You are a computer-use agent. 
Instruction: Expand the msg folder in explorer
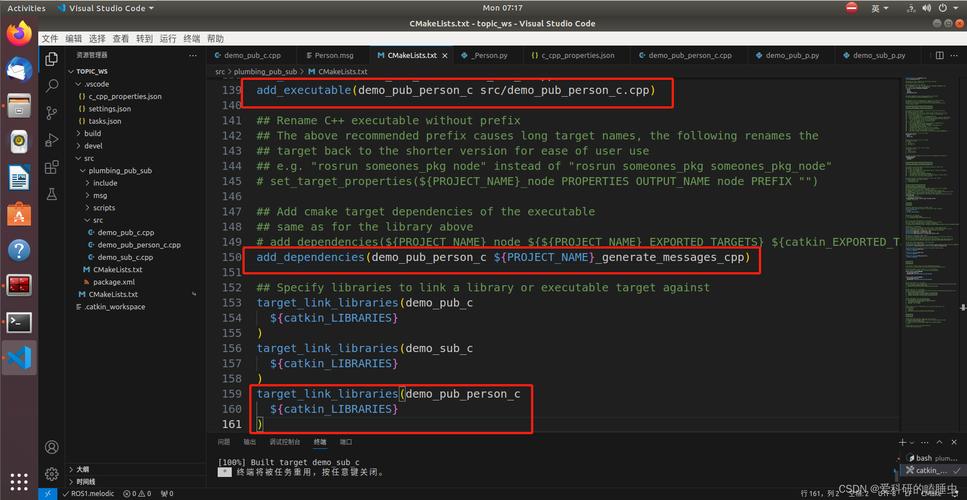coord(99,195)
